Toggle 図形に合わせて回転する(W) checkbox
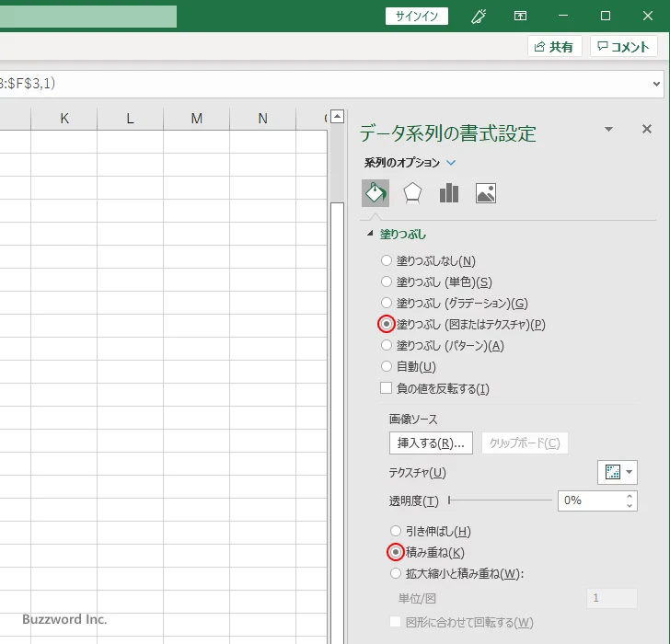 [395, 621]
